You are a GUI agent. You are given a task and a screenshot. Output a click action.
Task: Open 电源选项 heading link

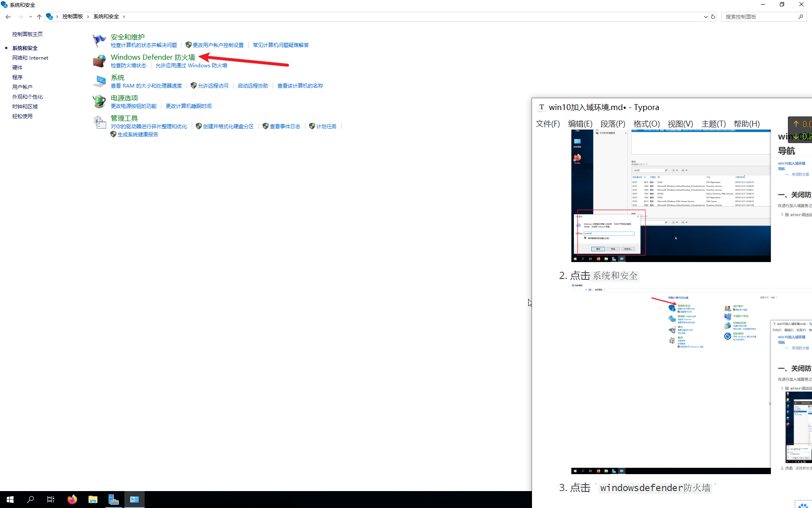pyautogui.click(x=124, y=98)
